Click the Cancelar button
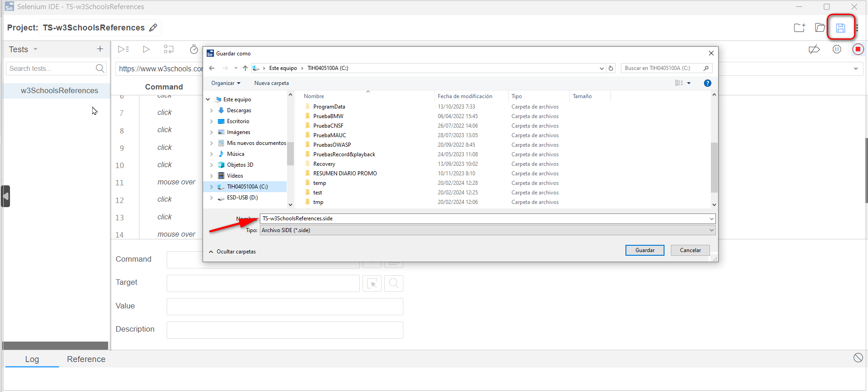The image size is (868, 392). (x=690, y=250)
